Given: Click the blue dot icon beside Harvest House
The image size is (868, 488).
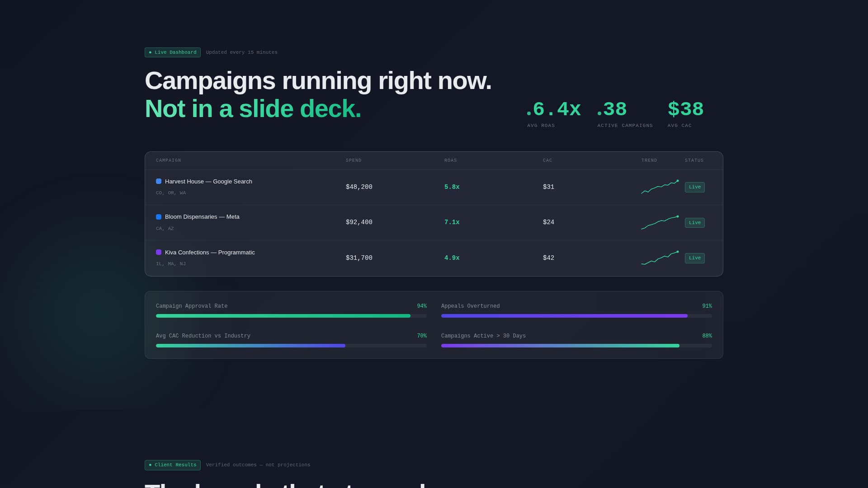Looking at the screenshot, I should tap(158, 181).
